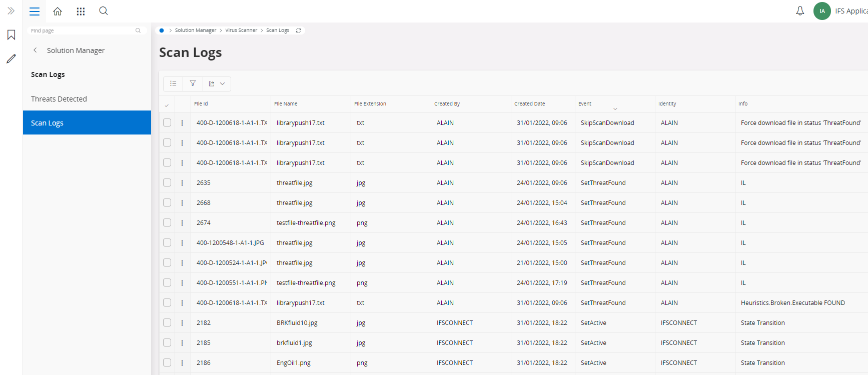The width and height of the screenshot is (868, 375).
Task: Open the bookmarks icon in left rail
Action: click(x=11, y=34)
